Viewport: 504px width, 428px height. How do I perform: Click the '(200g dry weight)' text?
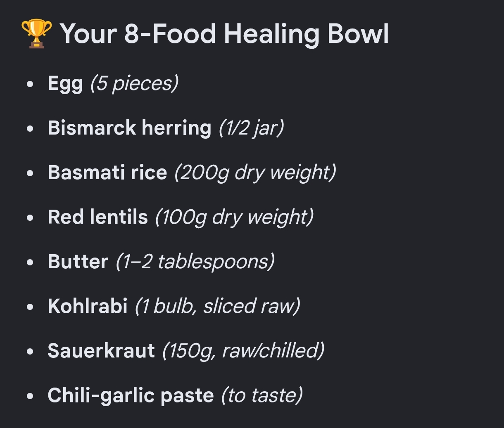pyautogui.click(x=255, y=173)
